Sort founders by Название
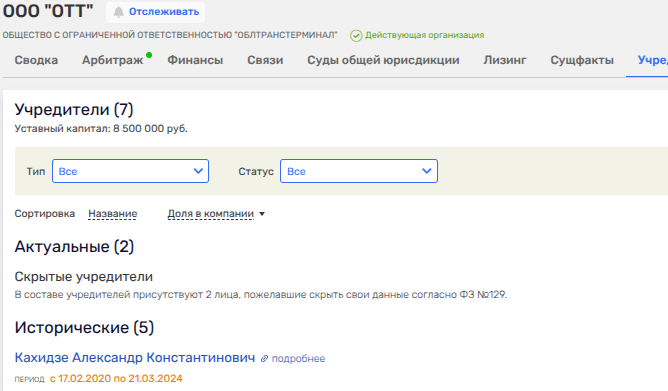Image resolution: width=668 pixels, height=391 pixels. coord(112,214)
